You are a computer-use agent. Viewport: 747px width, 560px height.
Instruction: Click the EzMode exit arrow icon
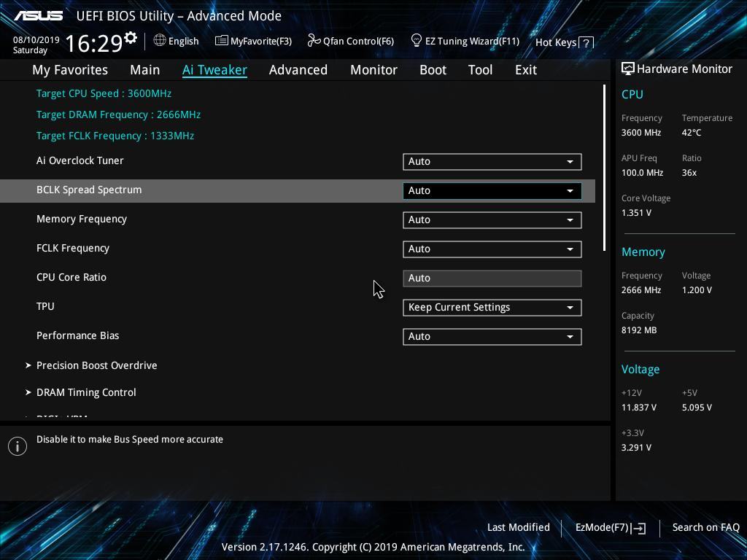(x=638, y=528)
